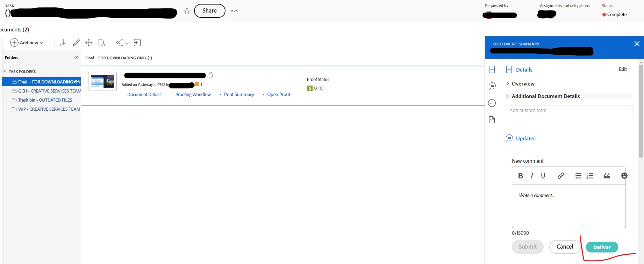This screenshot has width=644, height=264.
Task: Click the download documents toolbar icon
Action: [x=64, y=43]
